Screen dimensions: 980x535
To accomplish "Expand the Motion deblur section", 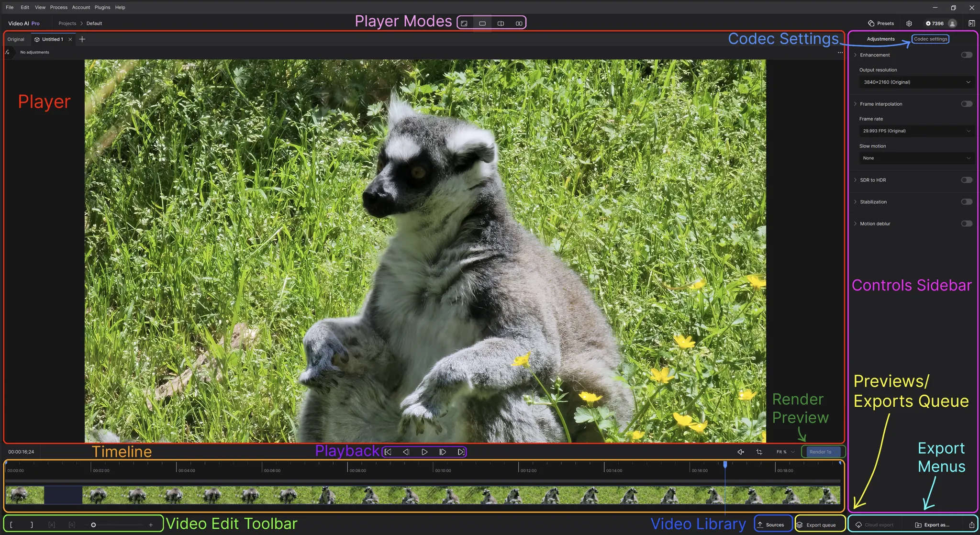I will tap(856, 223).
